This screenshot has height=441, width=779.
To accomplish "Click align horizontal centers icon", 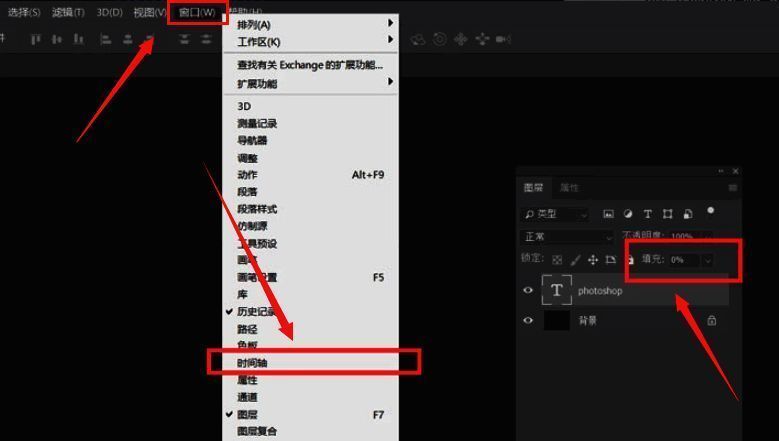I will 128,39.
